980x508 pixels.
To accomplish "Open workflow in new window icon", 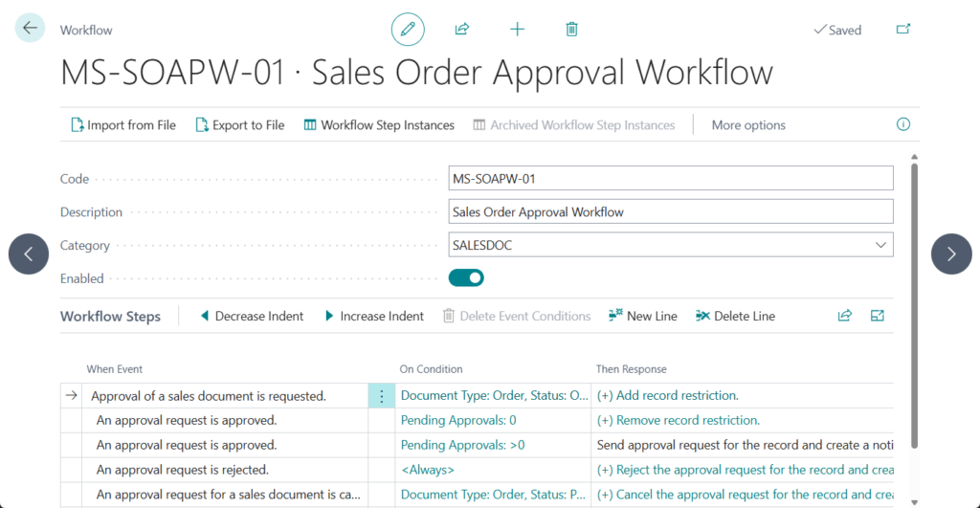I will pos(902,30).
